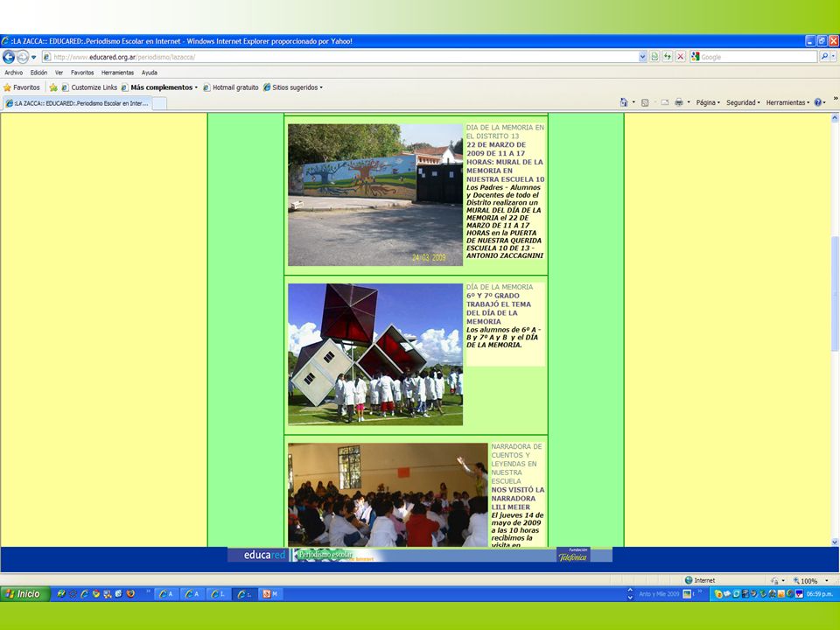840x630 pixels.
Task: Launch Firefox from the quick launch bar
Action: 130,593
